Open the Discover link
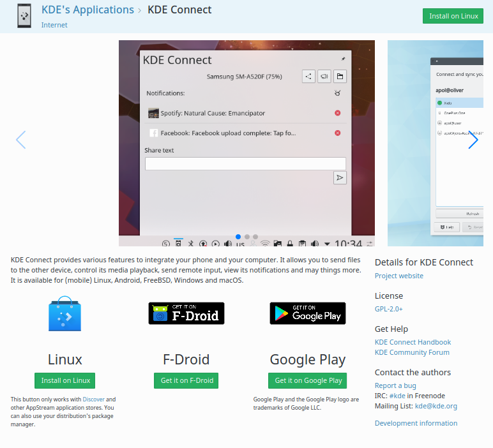493x448 pixels. 93,399
